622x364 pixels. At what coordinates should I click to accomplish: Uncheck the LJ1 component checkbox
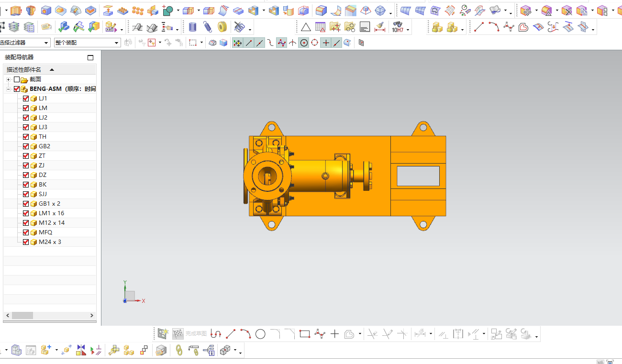(26, 99)
